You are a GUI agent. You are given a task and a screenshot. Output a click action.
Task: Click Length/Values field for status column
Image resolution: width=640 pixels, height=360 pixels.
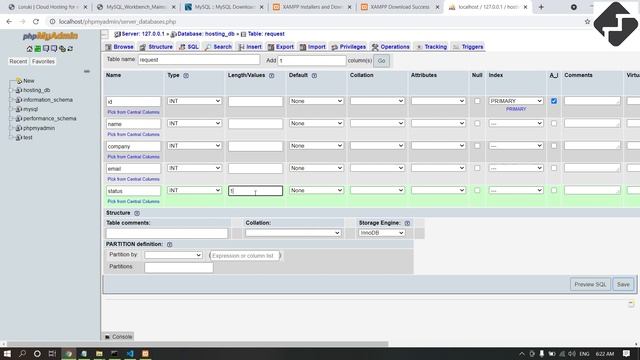[255, 191]
